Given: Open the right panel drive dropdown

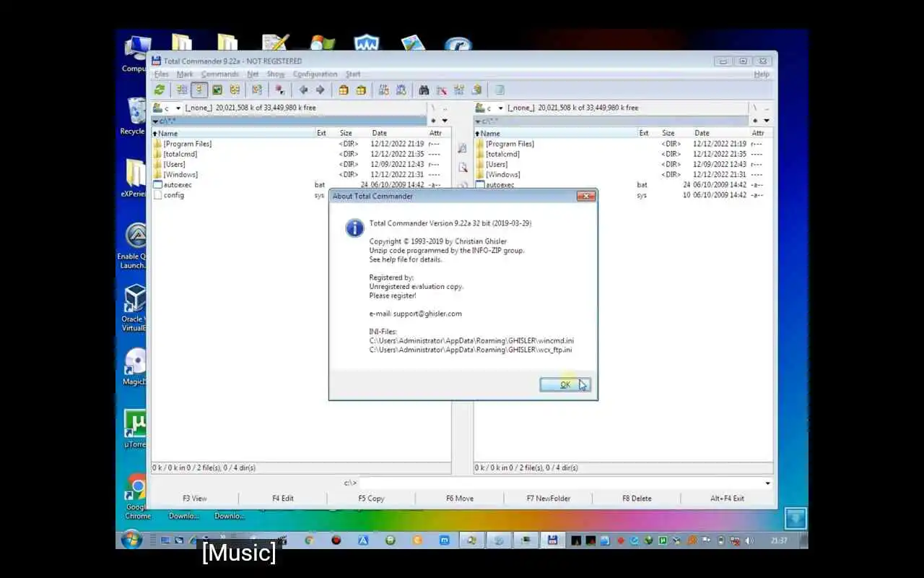Looking at the screenshot, I should click(x=500, y=108).
